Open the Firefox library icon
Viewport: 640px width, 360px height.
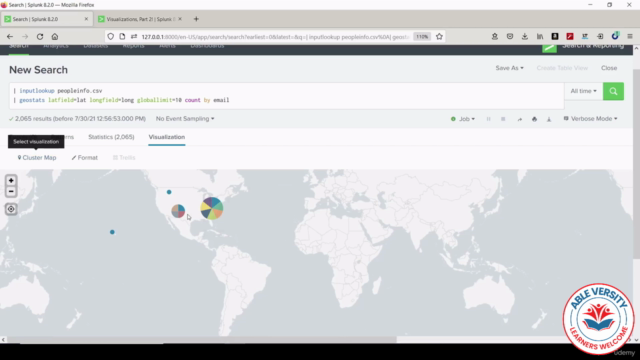pyautogui.click(x=540, y=36)
